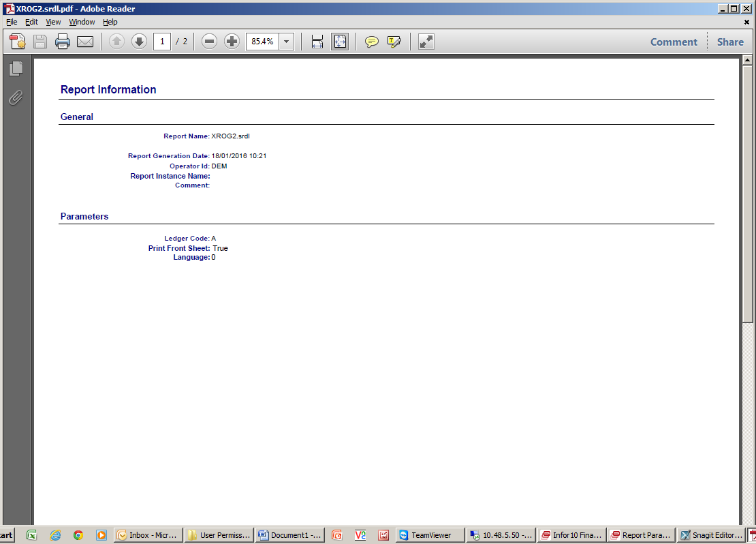The height and width of the screenshot is (544, 756).
Task: Click the Create PDF online icon
Action: [18, 42]
